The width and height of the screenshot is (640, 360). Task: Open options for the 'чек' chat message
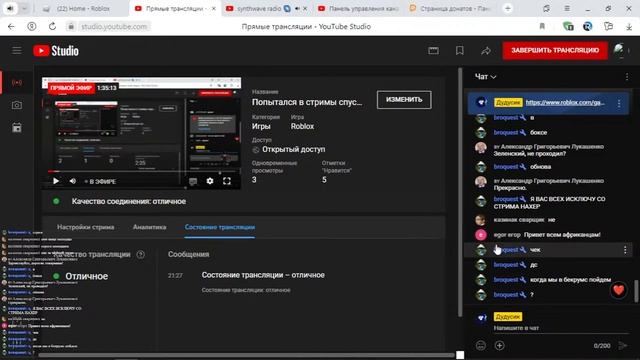coord(625,250)
